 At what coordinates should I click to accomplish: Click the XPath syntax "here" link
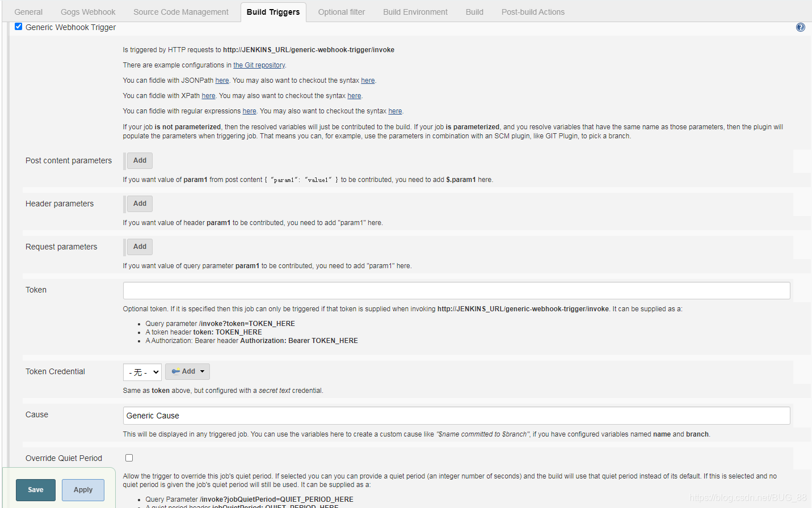coord(354,95)
